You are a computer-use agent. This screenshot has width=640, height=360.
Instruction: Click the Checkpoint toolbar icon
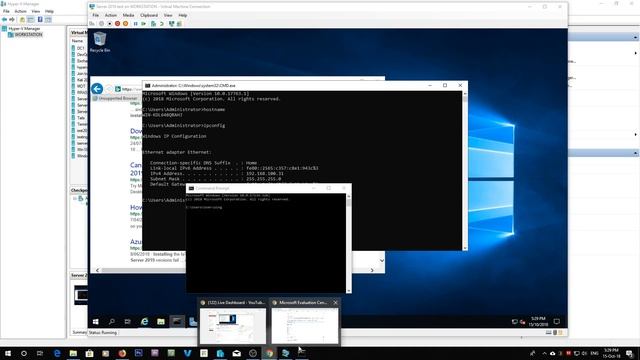(x=153, y=24)
